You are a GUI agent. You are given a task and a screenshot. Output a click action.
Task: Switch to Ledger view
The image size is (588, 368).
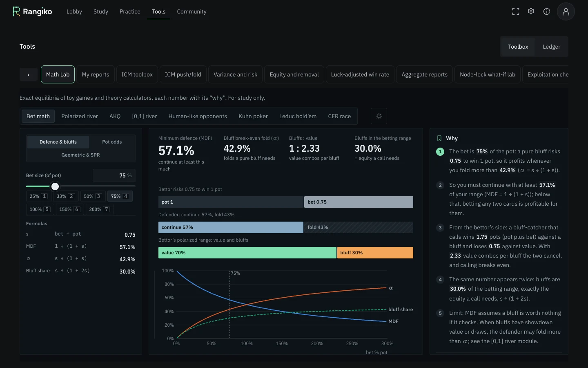tap(551, 47)
